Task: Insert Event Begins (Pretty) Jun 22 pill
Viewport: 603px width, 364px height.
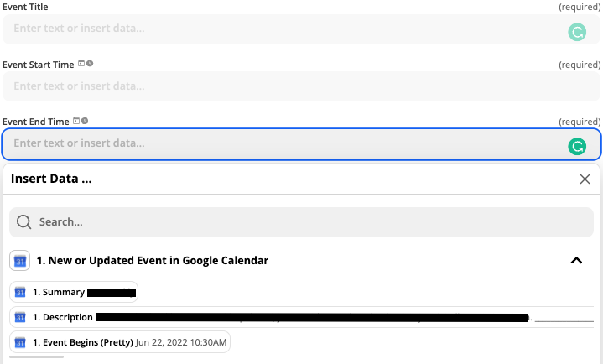Action: coord(120,342)
